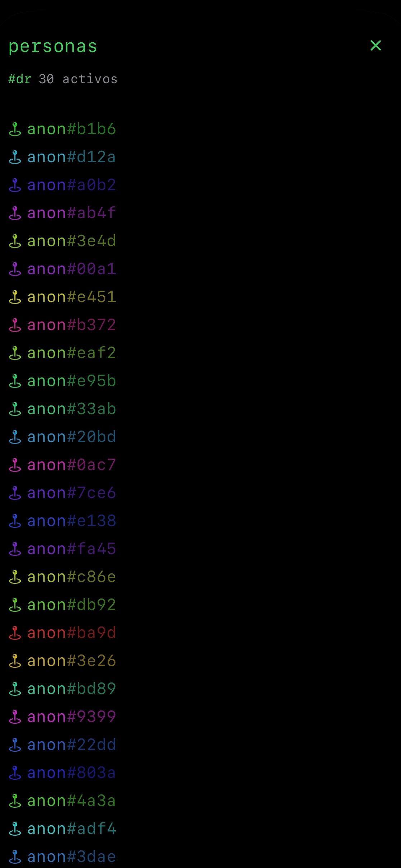The width and height of the screenshot is (401, 868).
Task: Click the red pin icon for anon#ba9d
Action: click(15, 633)
